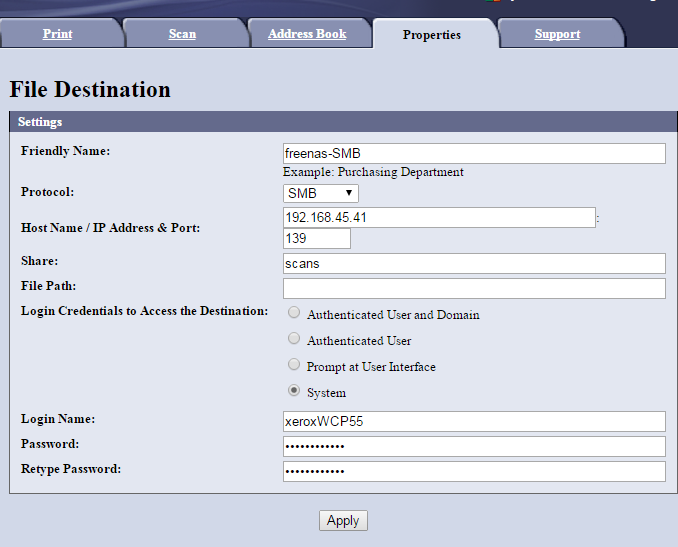The height and width of the screenshot is (547, 678).
Task: Click the 'Login Name:' label
Action: click(58, 419)
